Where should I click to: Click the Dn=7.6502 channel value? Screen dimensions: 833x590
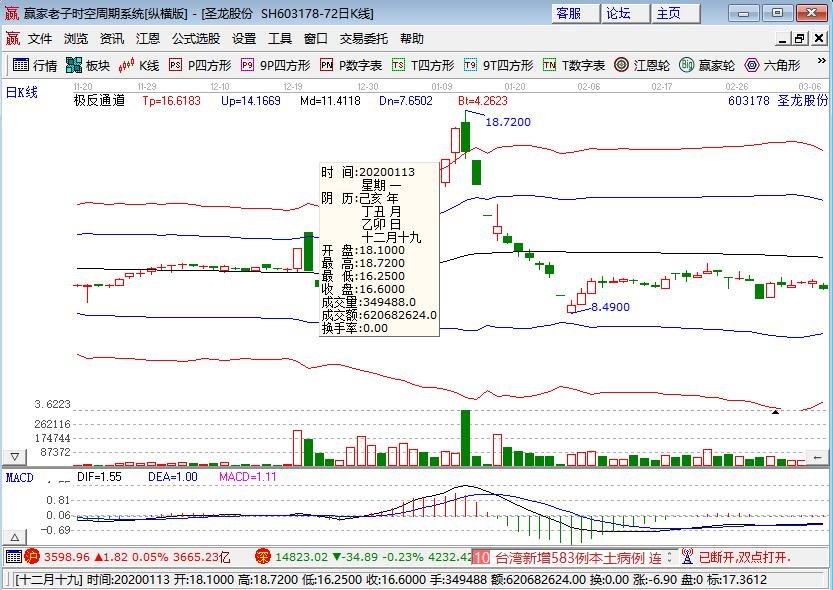tap(406, 101)
